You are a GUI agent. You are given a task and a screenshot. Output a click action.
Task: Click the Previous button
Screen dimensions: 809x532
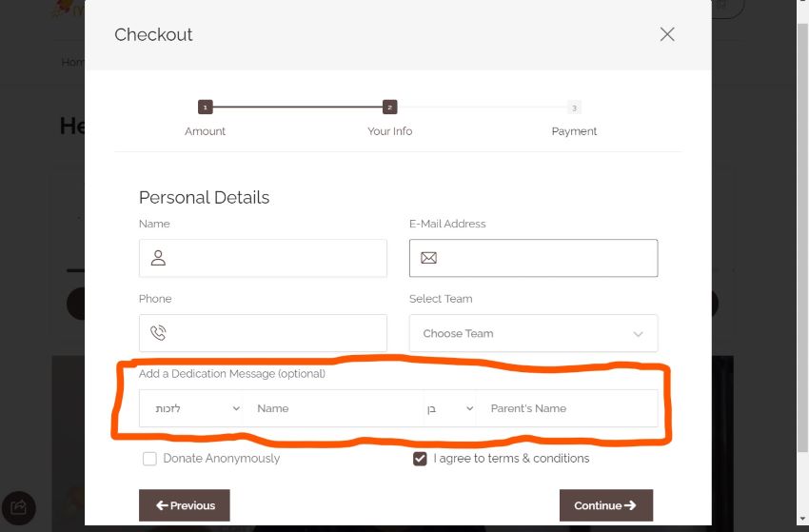pos(185,505)
